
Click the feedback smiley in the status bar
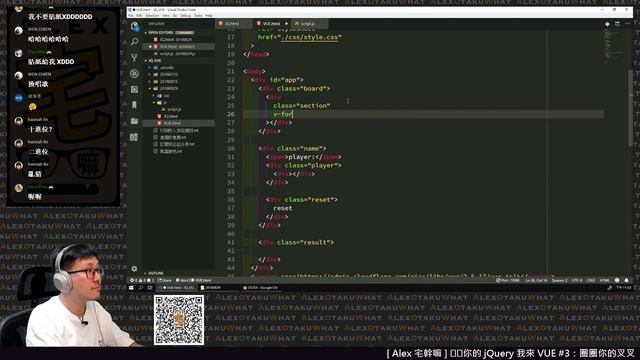(x=617, y=280)
